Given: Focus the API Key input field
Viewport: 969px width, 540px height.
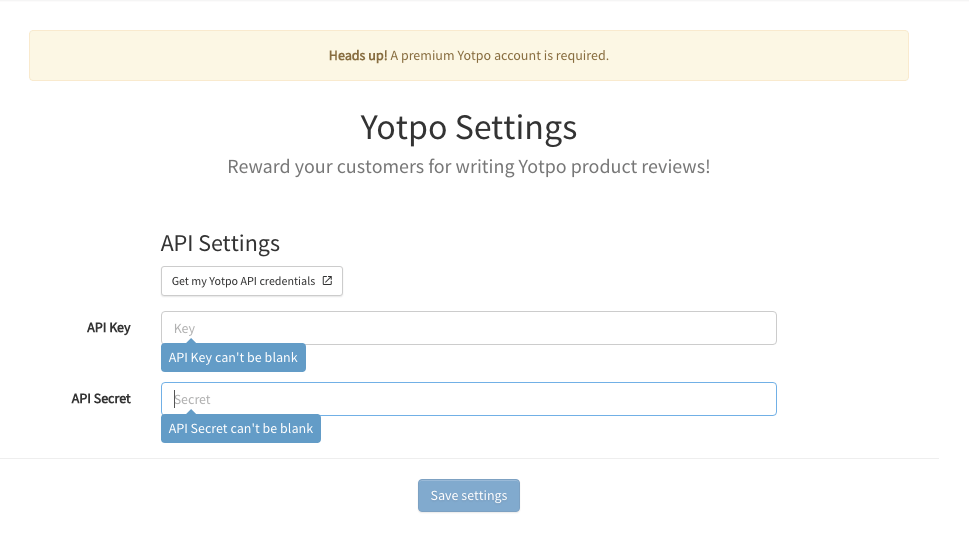Looking at the screenshot, I should tap(468, 328).
